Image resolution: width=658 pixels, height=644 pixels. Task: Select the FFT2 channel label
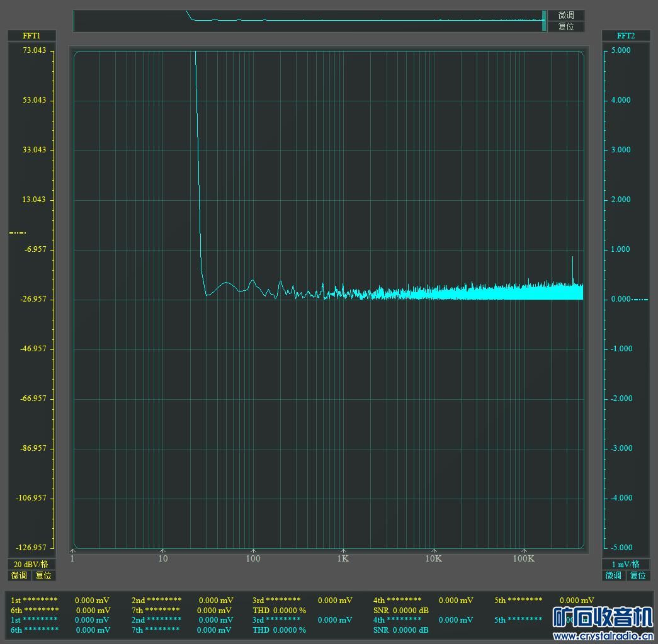(x=625, y=36)
